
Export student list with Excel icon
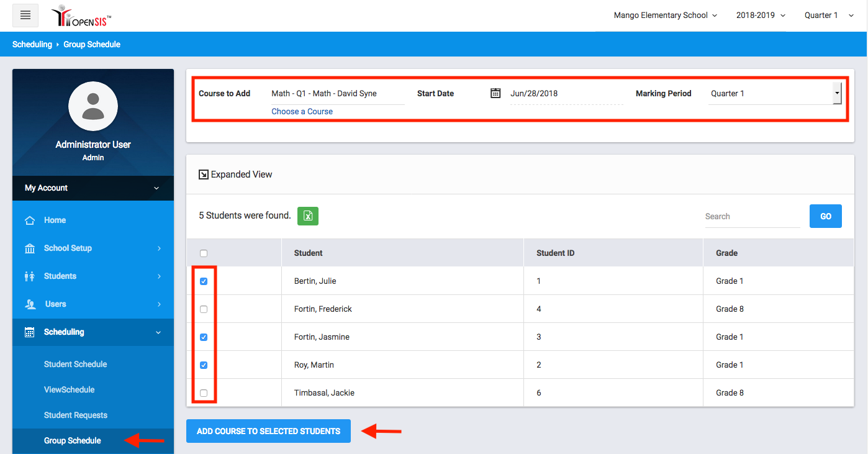pyautogui.click(x=308, y=216)
